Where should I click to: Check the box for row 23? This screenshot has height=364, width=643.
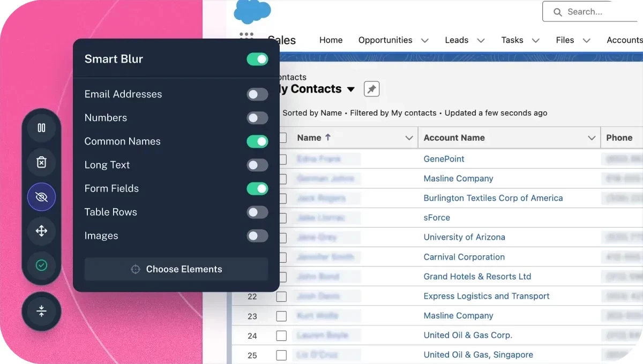(x=281, y=316)
